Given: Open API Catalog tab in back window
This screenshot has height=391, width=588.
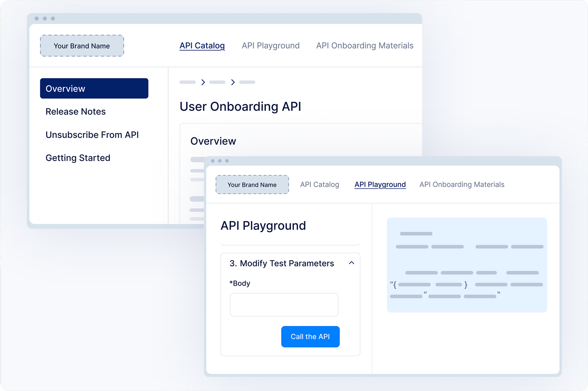Looking at the screenshot, I should [202, 46].
